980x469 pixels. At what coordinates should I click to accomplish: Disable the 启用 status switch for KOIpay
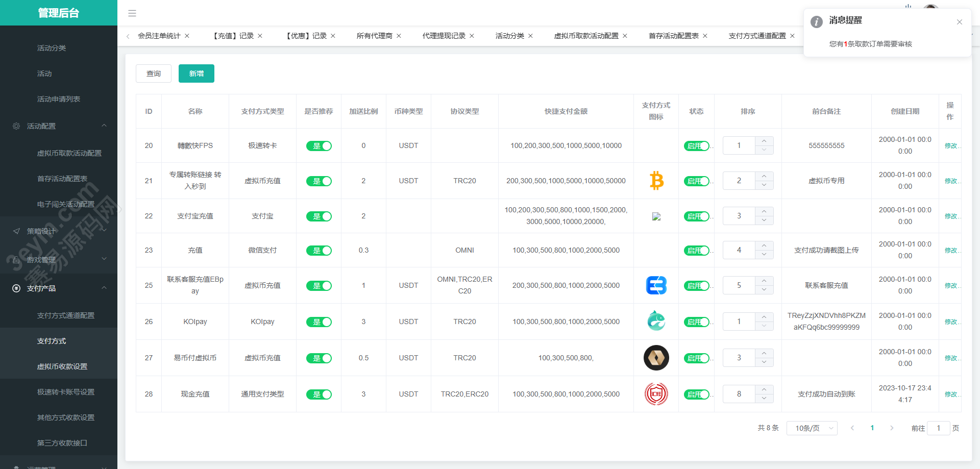pos(697,322)
